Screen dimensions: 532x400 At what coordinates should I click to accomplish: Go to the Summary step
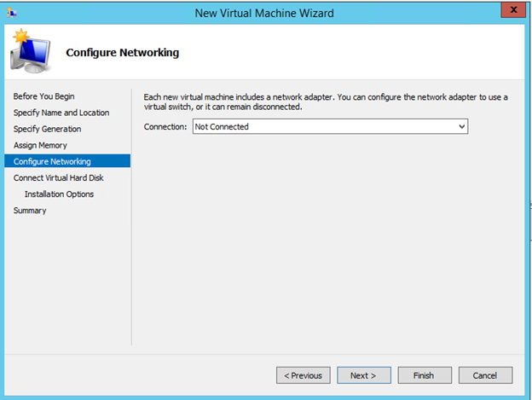(x=30, y=211)
